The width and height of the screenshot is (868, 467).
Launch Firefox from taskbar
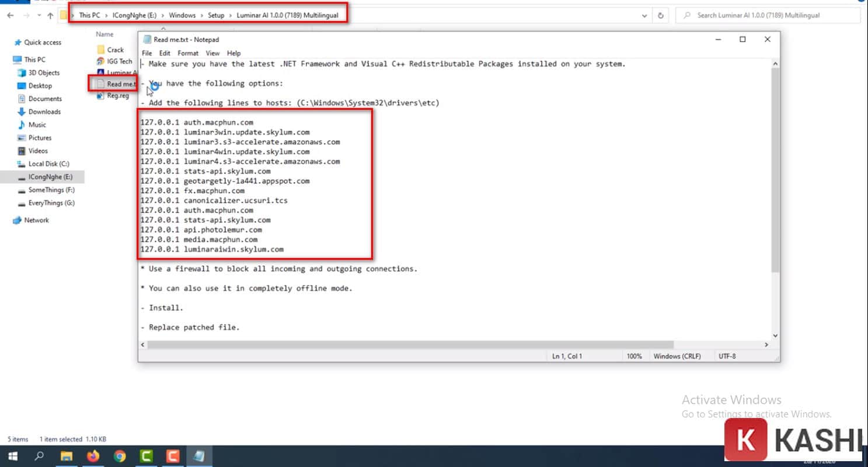(93, 456)
